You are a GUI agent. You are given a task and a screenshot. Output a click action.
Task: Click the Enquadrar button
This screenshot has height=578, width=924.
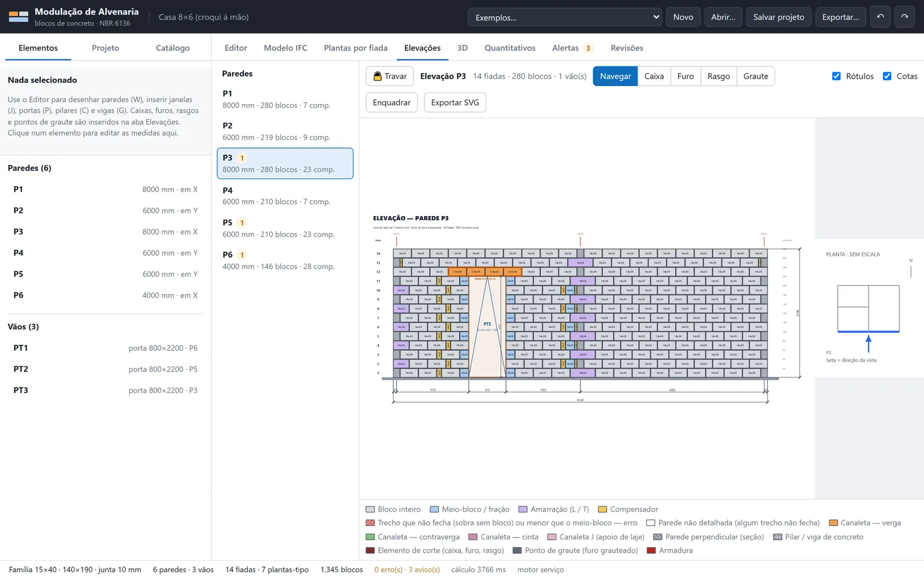click(392, 103)
